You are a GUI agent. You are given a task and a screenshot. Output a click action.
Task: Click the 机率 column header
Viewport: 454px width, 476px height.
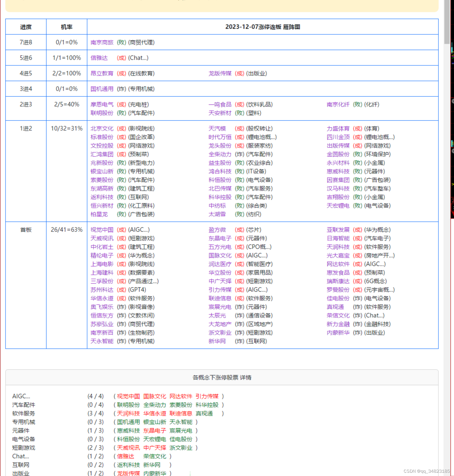67,27
